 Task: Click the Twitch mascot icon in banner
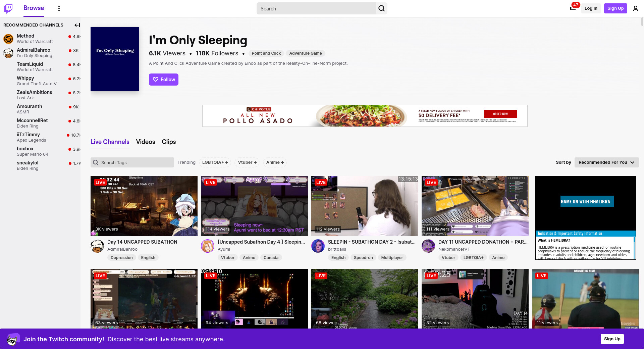pos(13,339)
